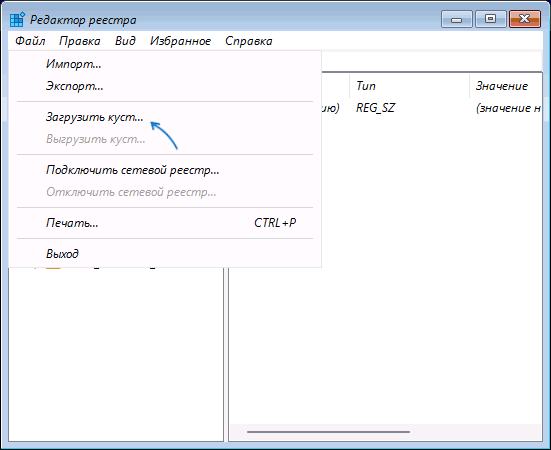Open the Правка menu
The image size is (551, 450).
80,41
